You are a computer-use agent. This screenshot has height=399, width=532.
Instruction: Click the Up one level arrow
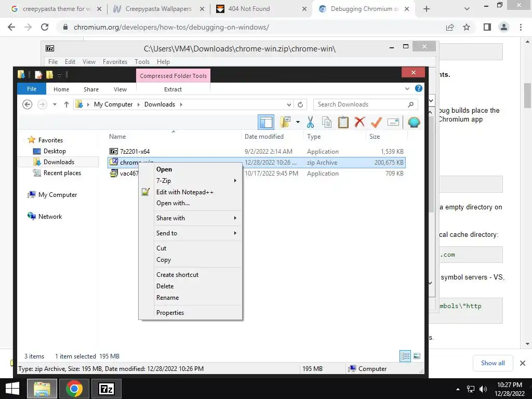pyautogui.click(x=66, y=104)
